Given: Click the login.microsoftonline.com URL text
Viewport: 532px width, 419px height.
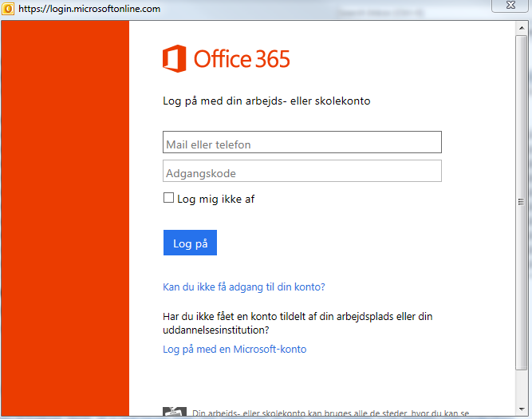Looking at the screenshot, I should 89,9.
